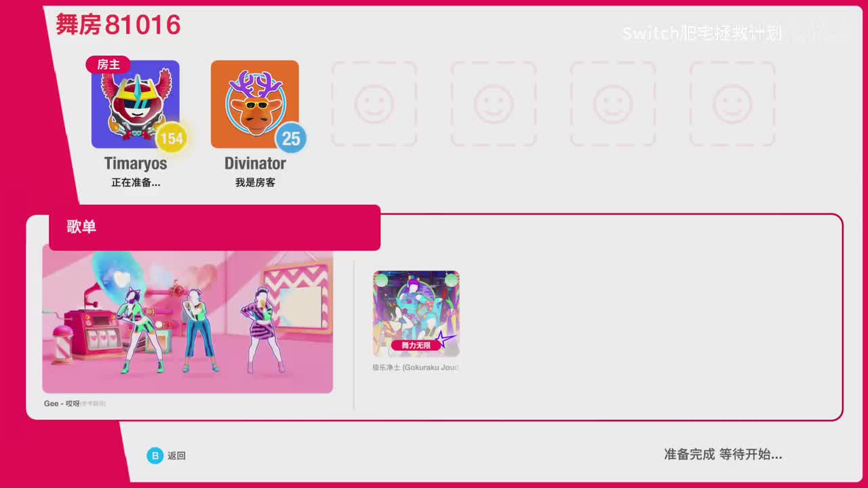Select Divinator deer avatar
868x488 pixels.
click(x=254, y=104)
